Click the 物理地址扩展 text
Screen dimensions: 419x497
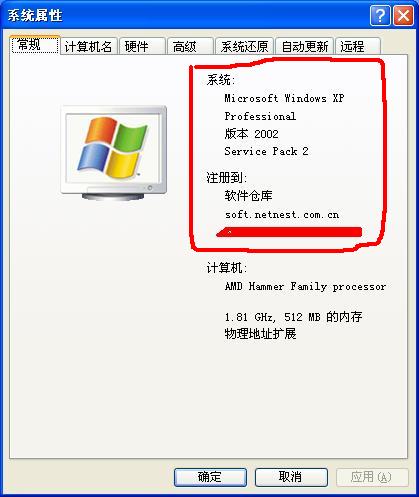click(260, 333)
